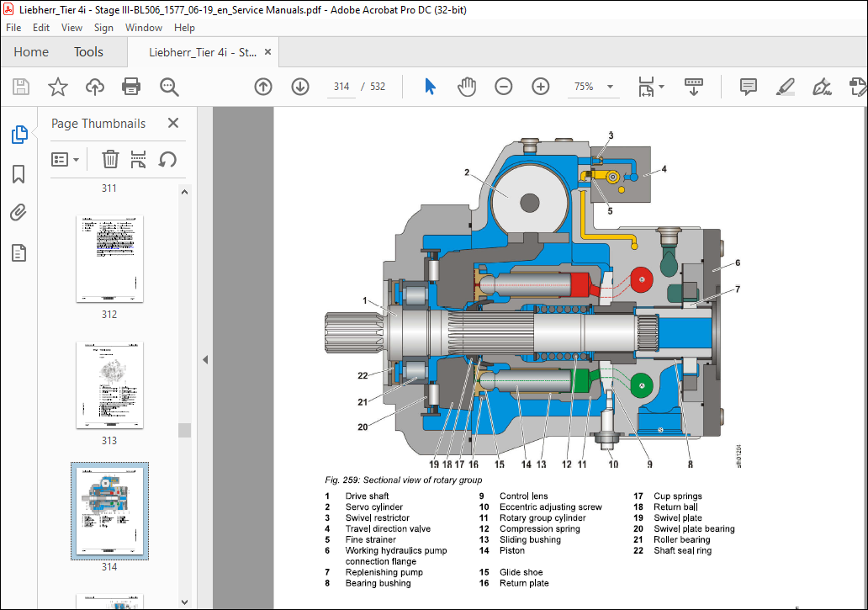Open the Find text magnifier tool

169,87
